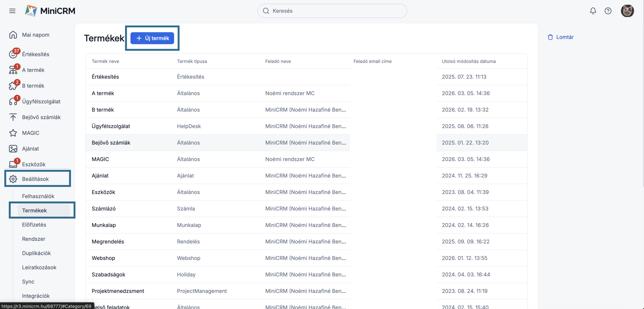644x309 pixels.
Task: Click the Új termék button
Action: click(152, 38)
